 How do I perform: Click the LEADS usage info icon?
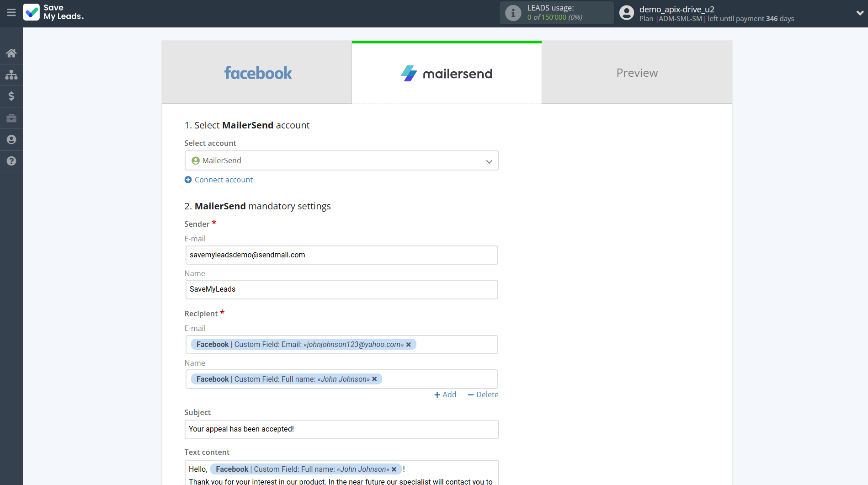513,13
